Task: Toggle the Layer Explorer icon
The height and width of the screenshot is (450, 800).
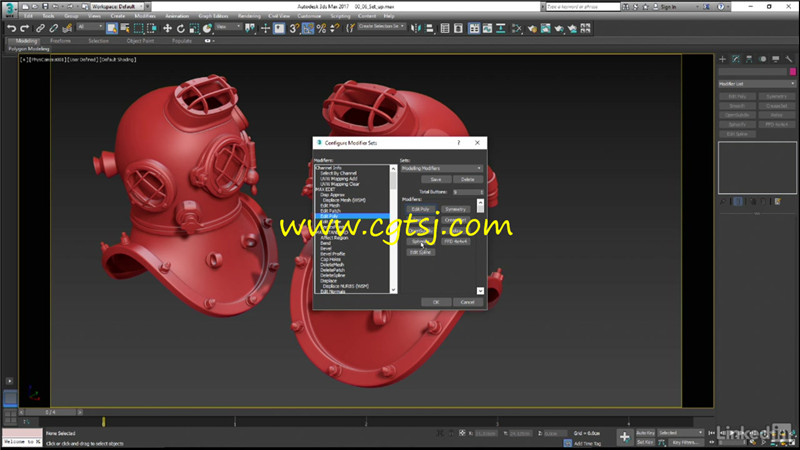Action: (x=458, y=29)
